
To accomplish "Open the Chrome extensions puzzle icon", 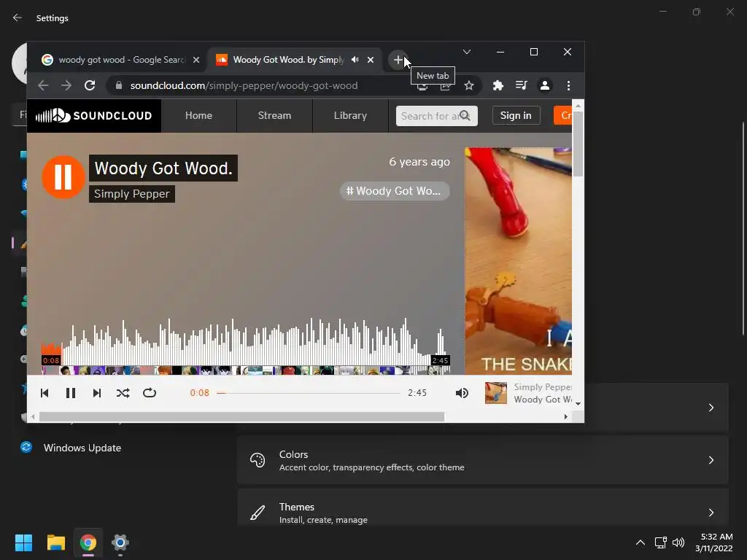I will [498, 86].
